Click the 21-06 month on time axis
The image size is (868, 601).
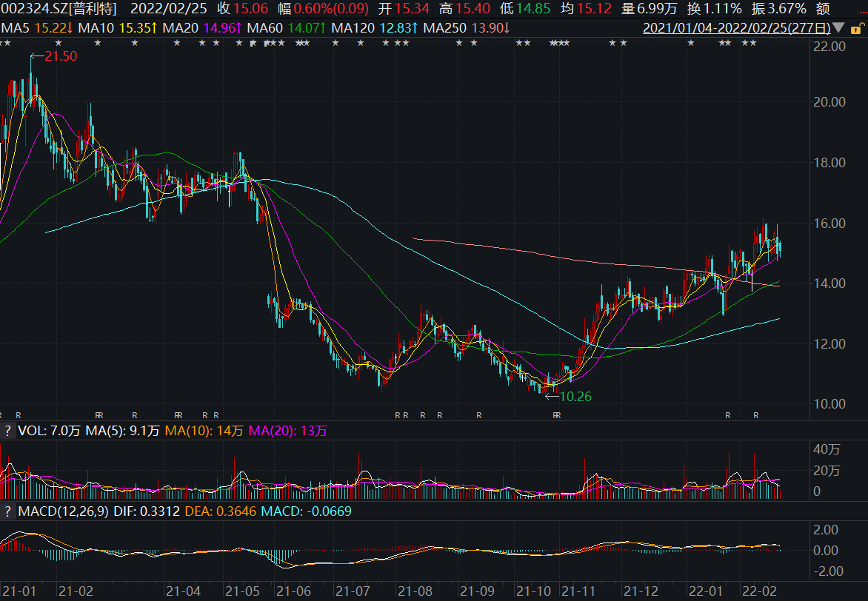coord(292,591)
